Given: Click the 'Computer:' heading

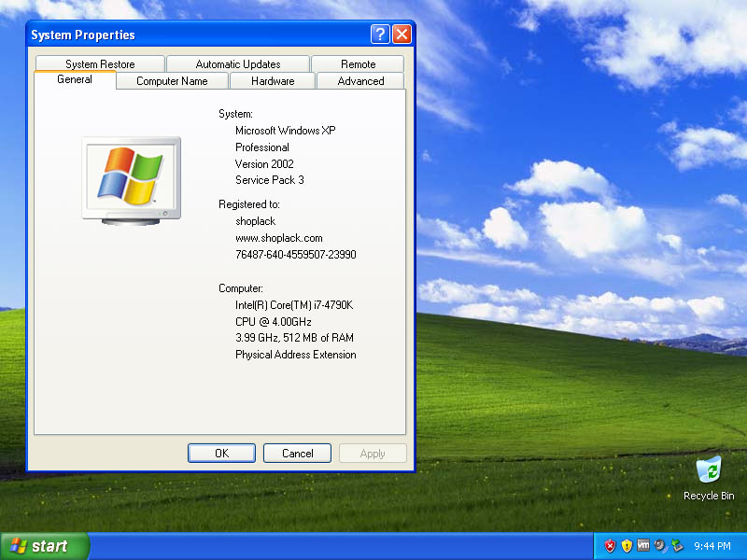Looking at the screenshot, I should [241, 288].
